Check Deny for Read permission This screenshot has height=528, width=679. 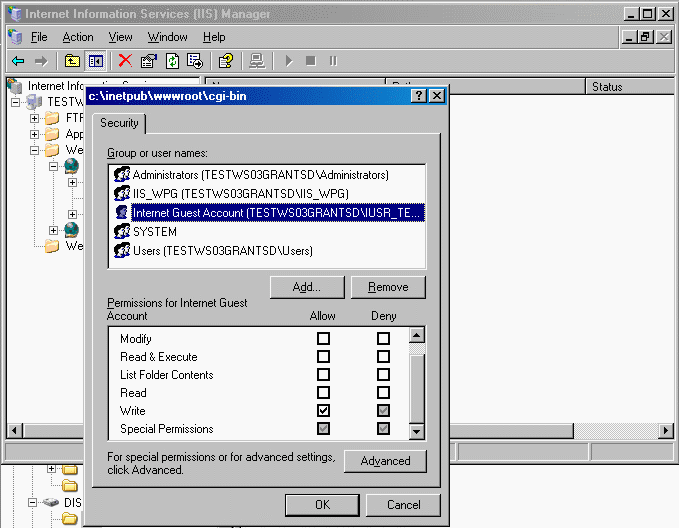[383, 392]
